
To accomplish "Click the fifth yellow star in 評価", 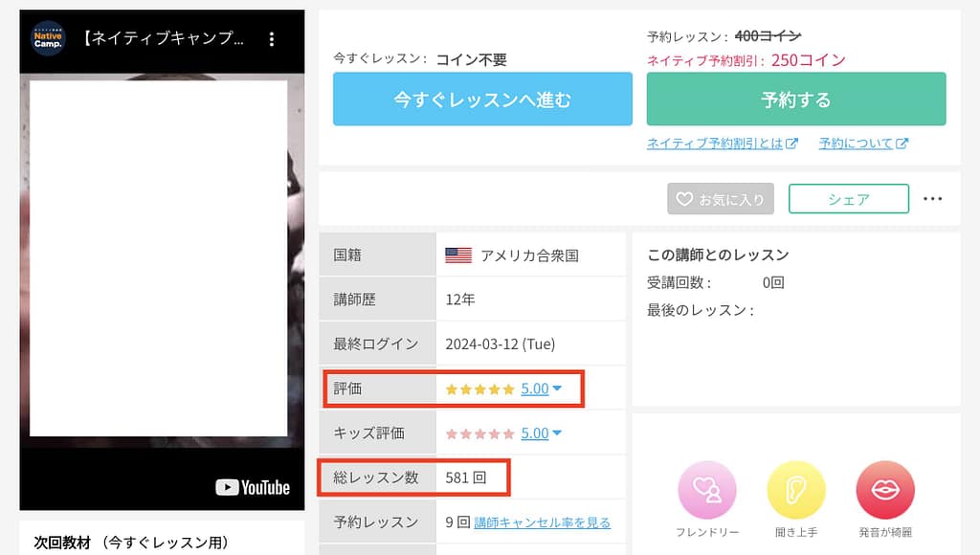I will pos(507,388).
